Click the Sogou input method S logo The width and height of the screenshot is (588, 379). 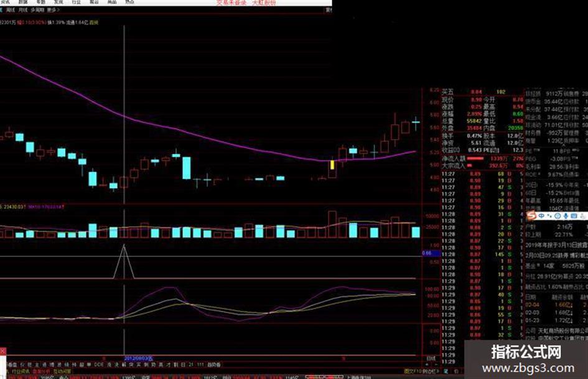pos(532,216)
